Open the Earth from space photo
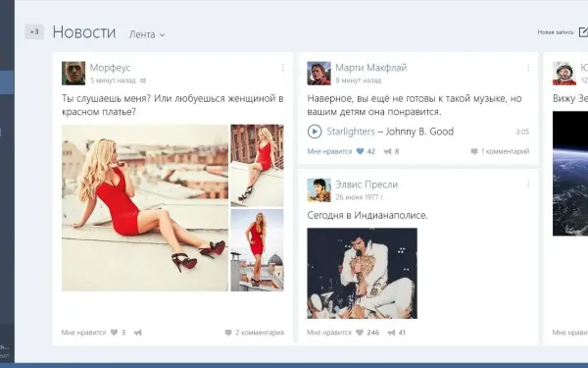The height and width of the screenshot is (368, 588). 570,174
